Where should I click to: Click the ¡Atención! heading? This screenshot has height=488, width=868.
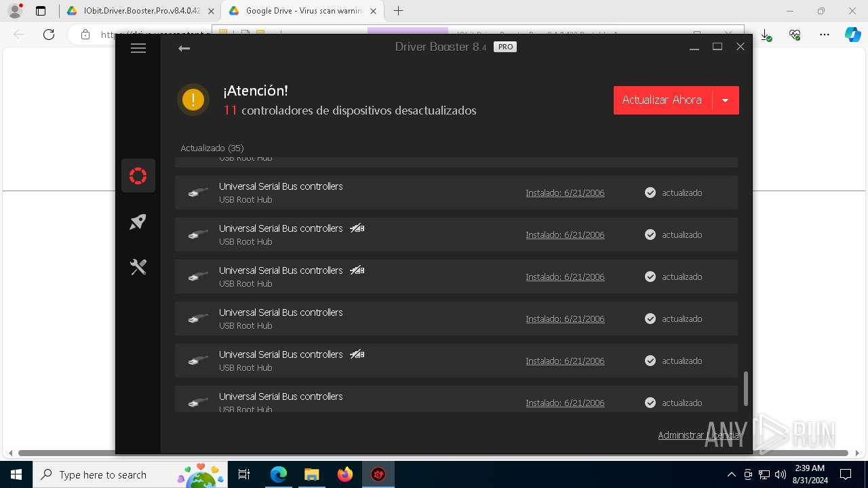click(x=256, y=91)
